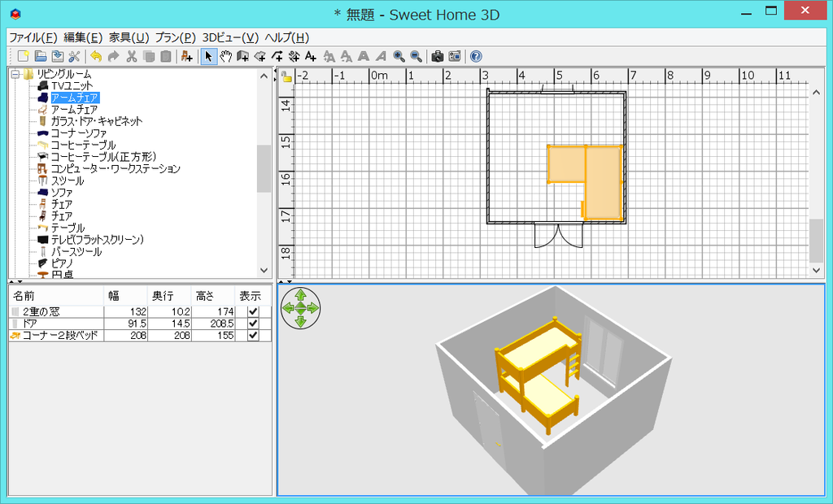Open the 編集(E) menu
Image resolution: width=833 pixels, height=504 pixels.
(83, 37)
